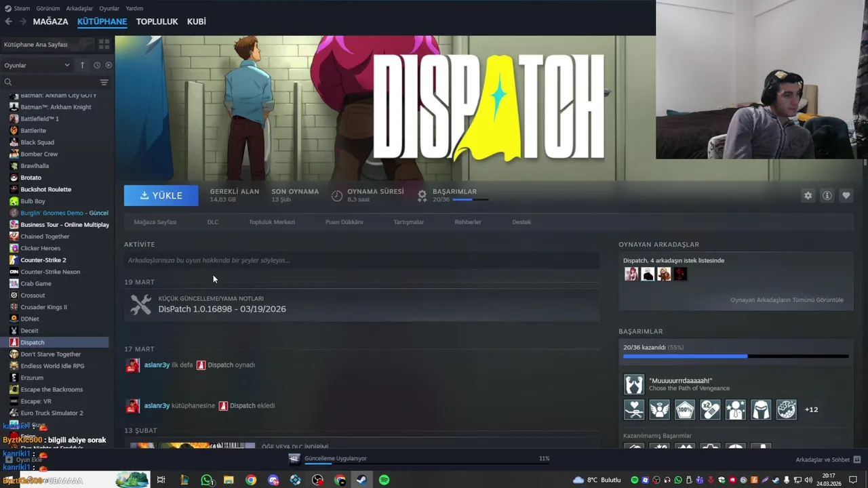Screen dimensions: 868x488
Task: Open Spotify from the taskbar
Action: [384, 480]
